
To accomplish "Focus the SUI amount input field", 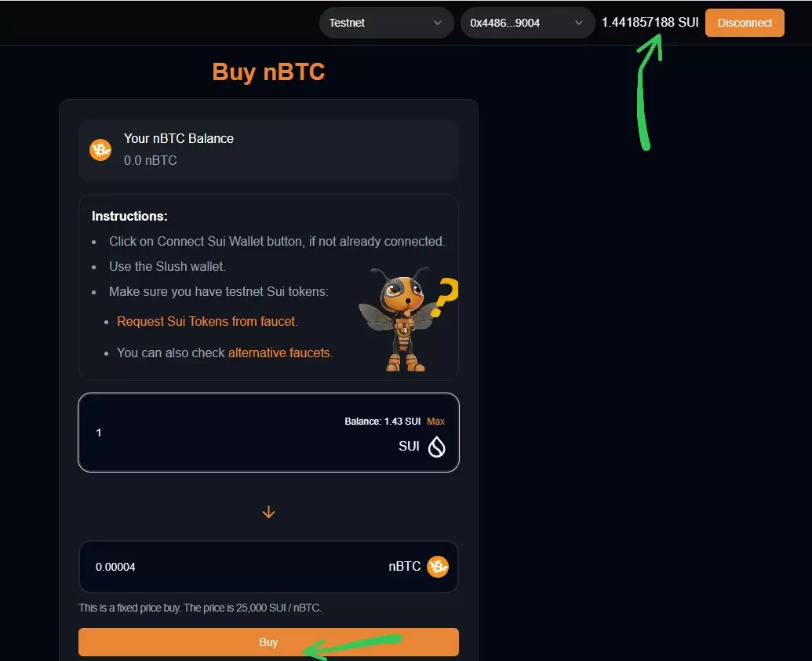I will [x=268, y=433].
